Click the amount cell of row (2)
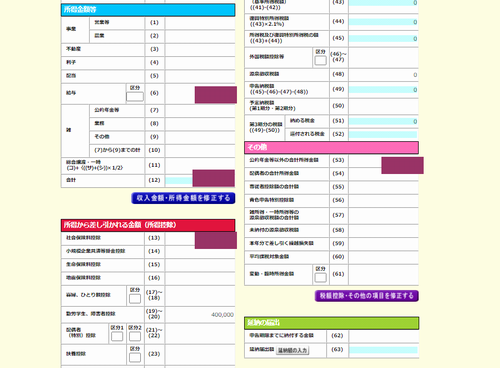This screenshot has height=368, width=500. click(x=200, y=36)
